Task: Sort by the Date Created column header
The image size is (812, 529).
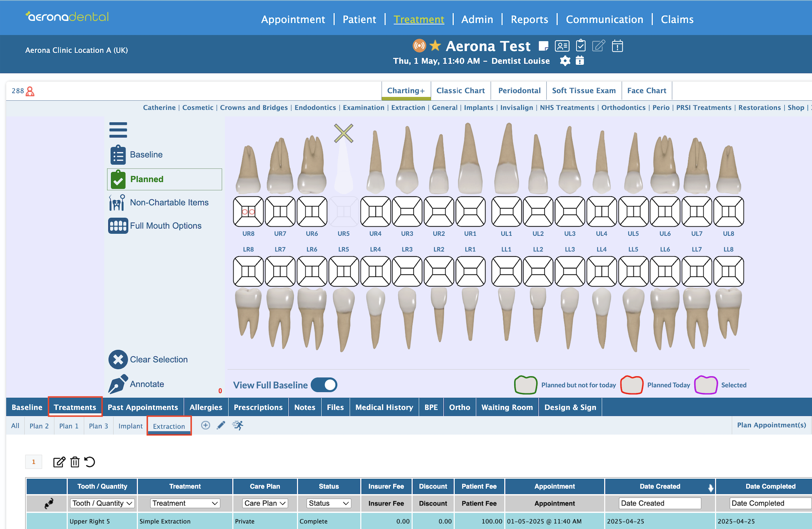Action: [x=660, y=486]
